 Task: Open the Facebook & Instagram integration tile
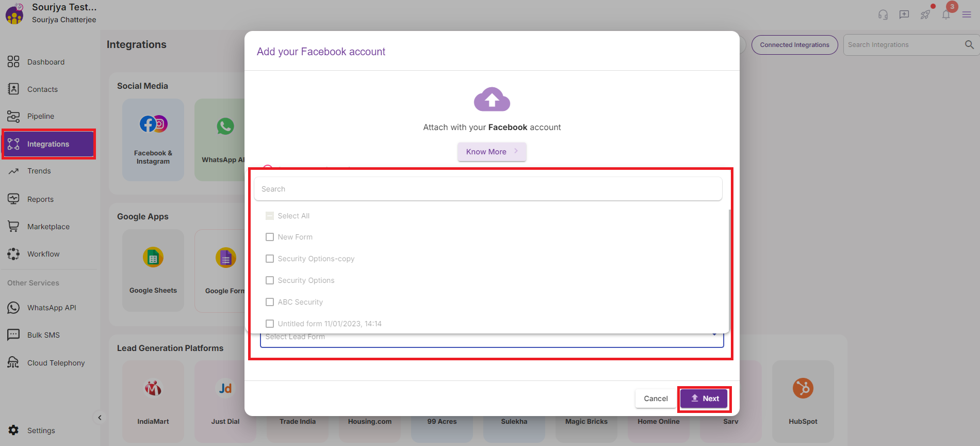153,139
